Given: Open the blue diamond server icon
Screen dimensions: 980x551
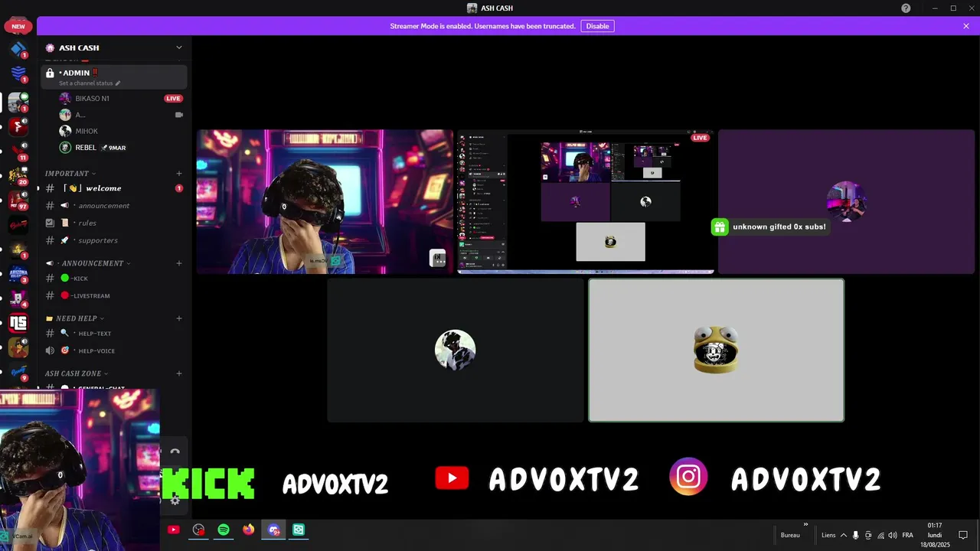Looking at the screenshot, I should pyautogui.click(x=18, y=50).
